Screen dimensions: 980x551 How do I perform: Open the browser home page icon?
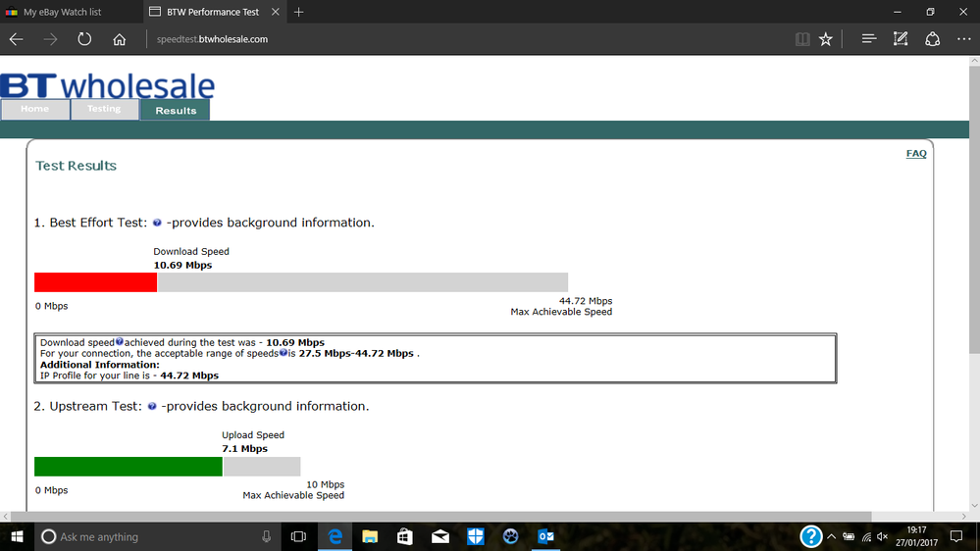(x=120, y=39)
